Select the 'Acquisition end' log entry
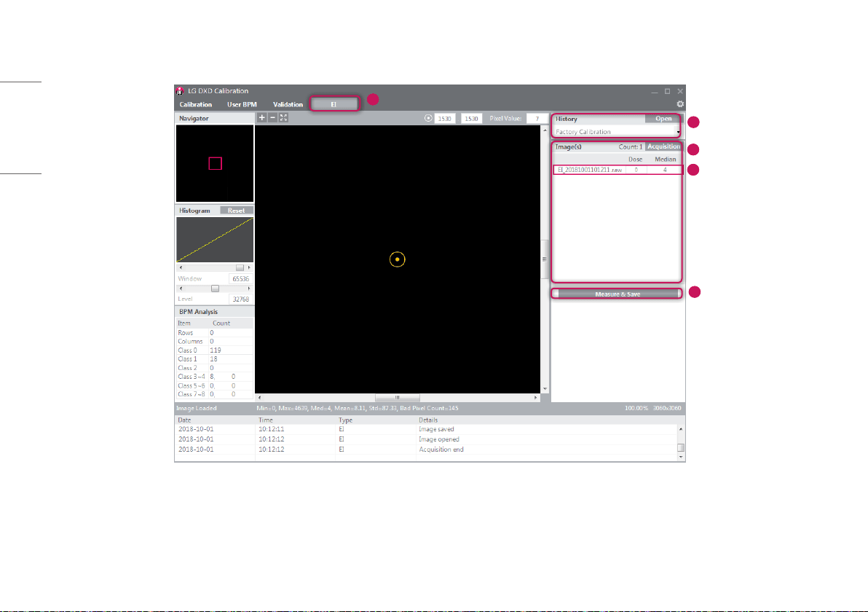 click(426, 450)
